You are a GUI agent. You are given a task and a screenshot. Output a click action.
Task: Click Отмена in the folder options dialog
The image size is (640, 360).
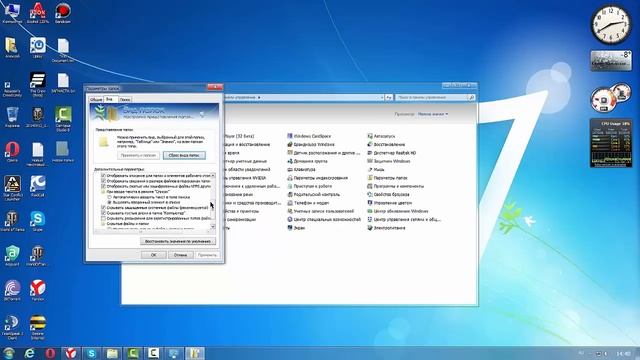(180, 255)
